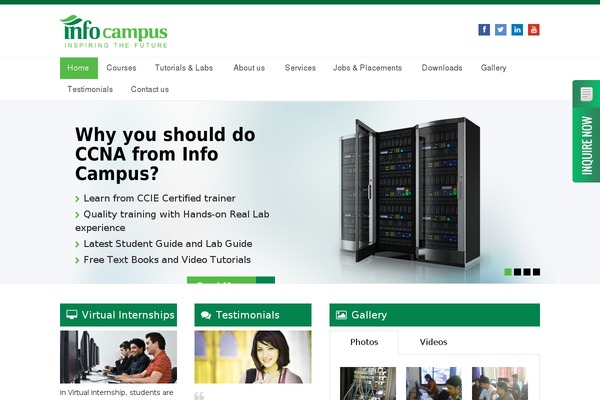
Task: Open the Testimonials woman photo
Action: [253, 357]
